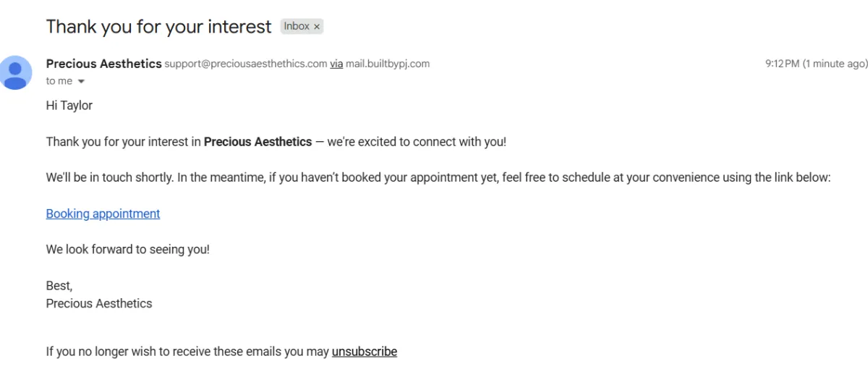Remove the Inbox label using its x
The image size is (868, 390).
point(317,27)
